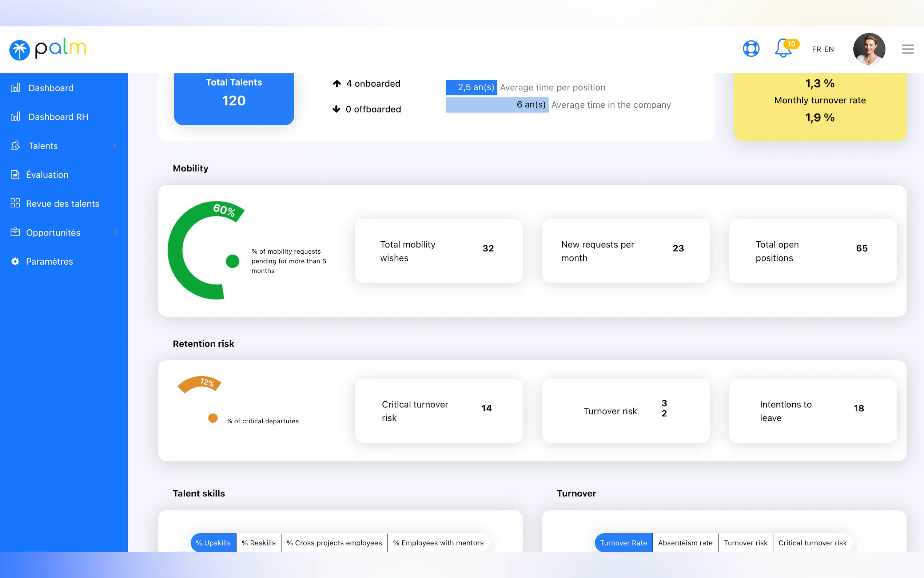Click the Paramètres gear icon
This screenshot has width=924, height=578.
click(15, 261)
